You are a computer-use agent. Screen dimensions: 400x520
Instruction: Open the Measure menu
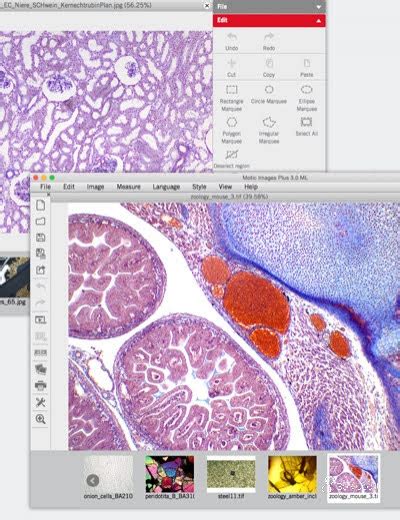pos(128,187)
